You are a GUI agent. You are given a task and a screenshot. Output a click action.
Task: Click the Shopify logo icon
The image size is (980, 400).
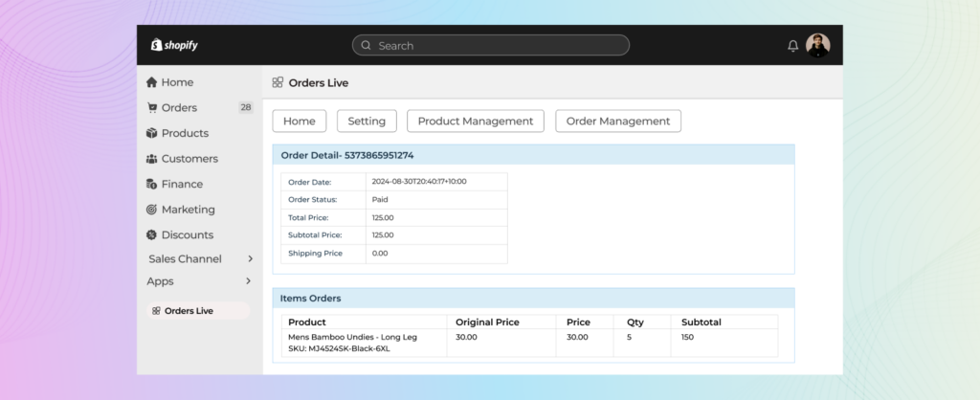155,45
